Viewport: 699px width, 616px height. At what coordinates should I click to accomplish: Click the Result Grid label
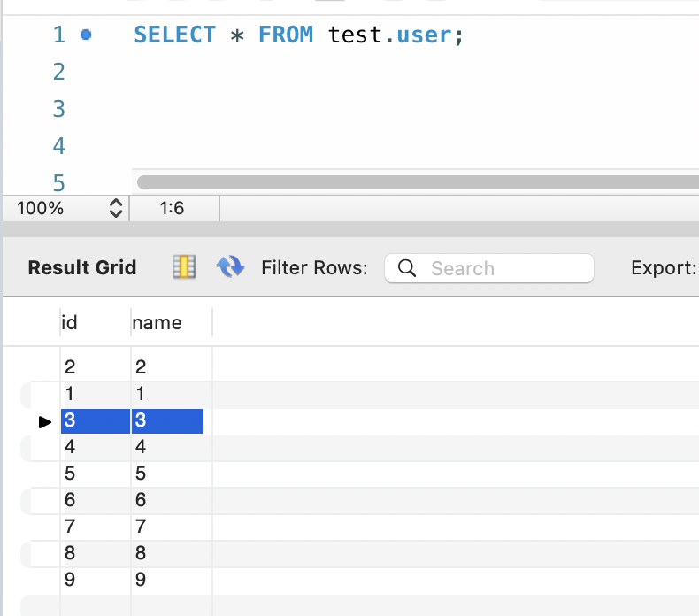[x=82, y=268]
